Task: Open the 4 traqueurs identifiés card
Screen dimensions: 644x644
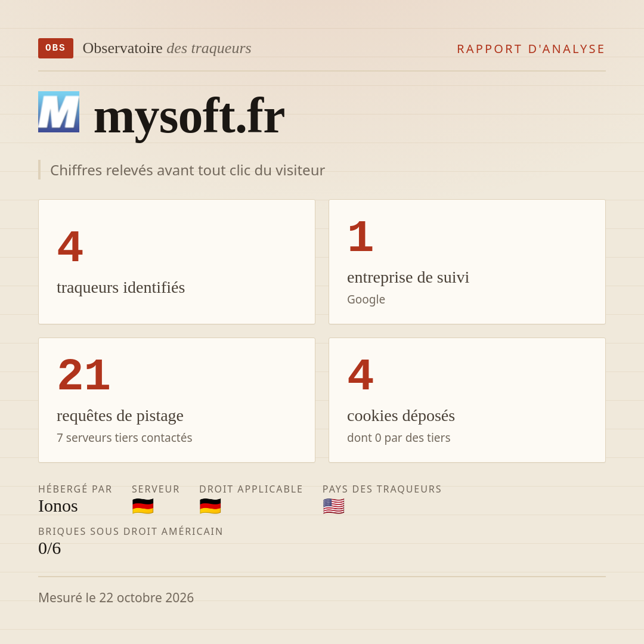Action: click(177, 262)
